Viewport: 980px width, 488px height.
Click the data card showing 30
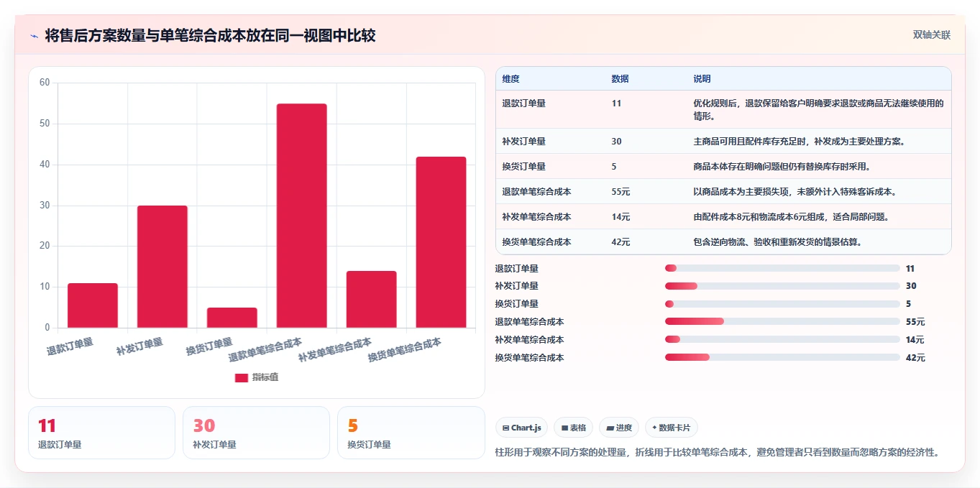256,433
